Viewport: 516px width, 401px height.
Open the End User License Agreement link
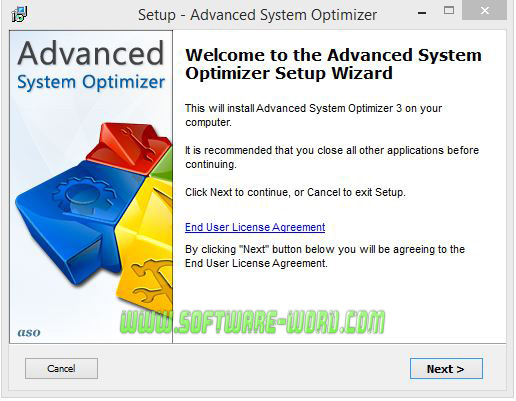point(255,227)
